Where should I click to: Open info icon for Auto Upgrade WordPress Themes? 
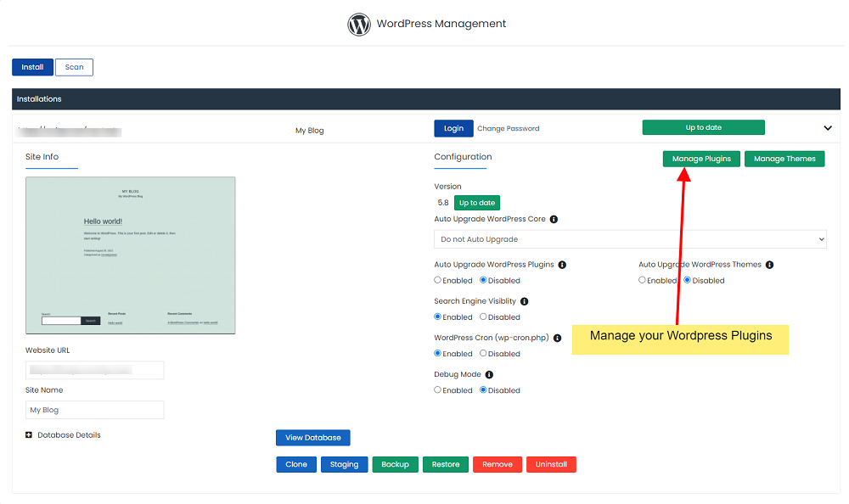(769, 265)
